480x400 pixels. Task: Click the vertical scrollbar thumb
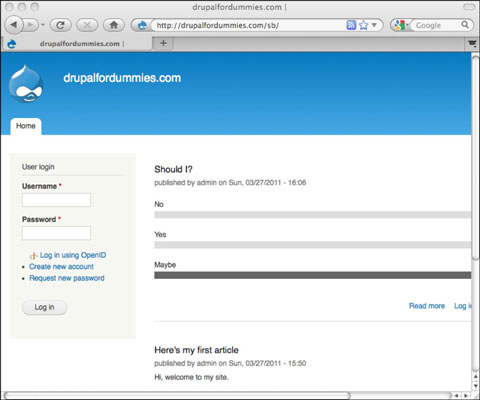tap(475, 158)
